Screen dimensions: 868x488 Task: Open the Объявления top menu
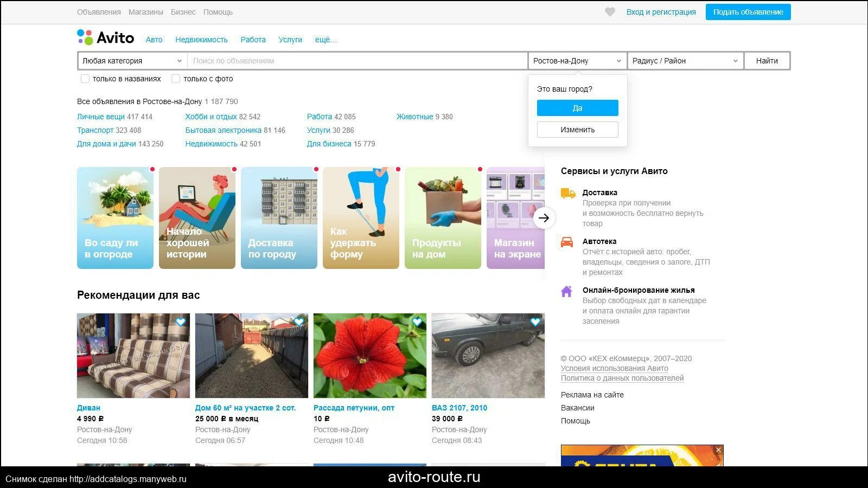tap(99, 12)
